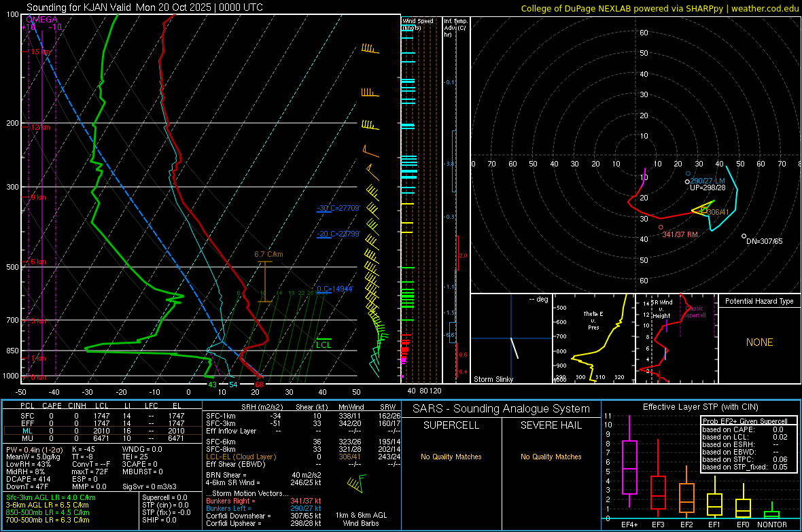The height and width of the screenshot is (532, 802).
Task: Click the SARS - Sounding Analogue System title
Action: click(x=502, y=409)
